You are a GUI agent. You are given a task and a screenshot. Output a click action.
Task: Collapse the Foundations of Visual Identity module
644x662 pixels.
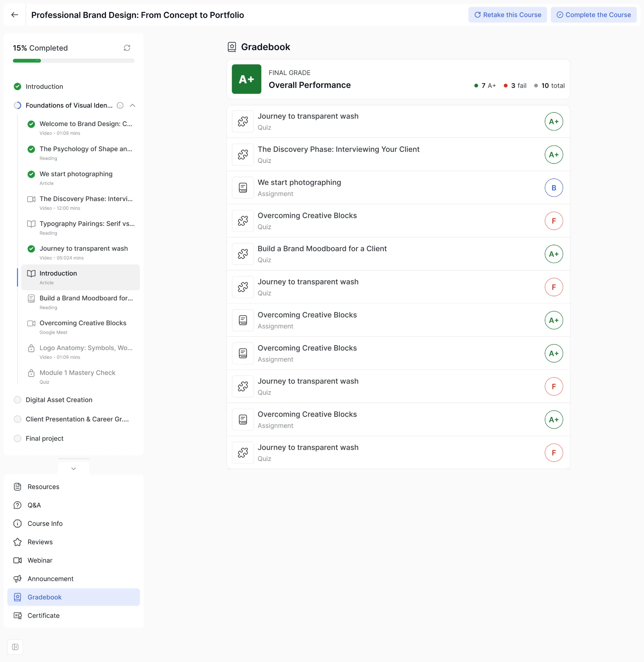click(133, 105)
